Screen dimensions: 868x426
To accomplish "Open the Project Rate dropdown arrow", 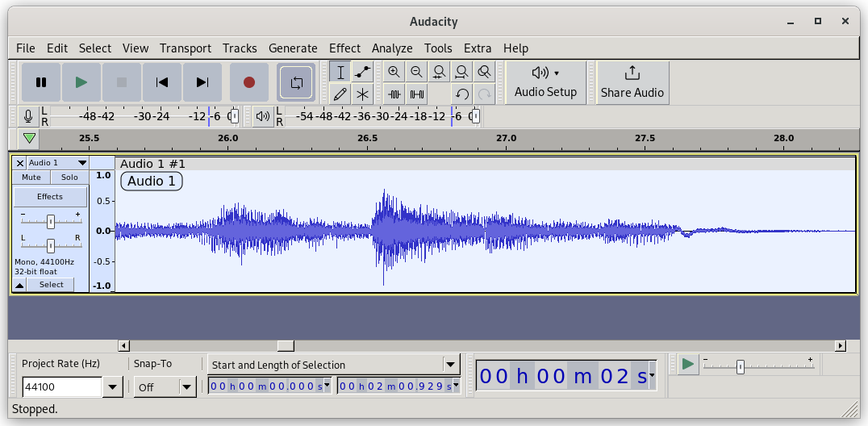I will coord(113,386).
